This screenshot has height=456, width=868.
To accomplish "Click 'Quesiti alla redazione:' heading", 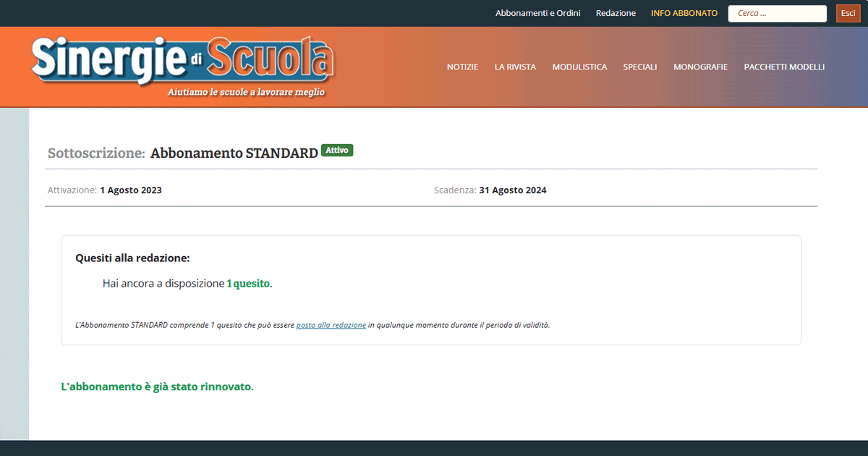I will point(132,258).
